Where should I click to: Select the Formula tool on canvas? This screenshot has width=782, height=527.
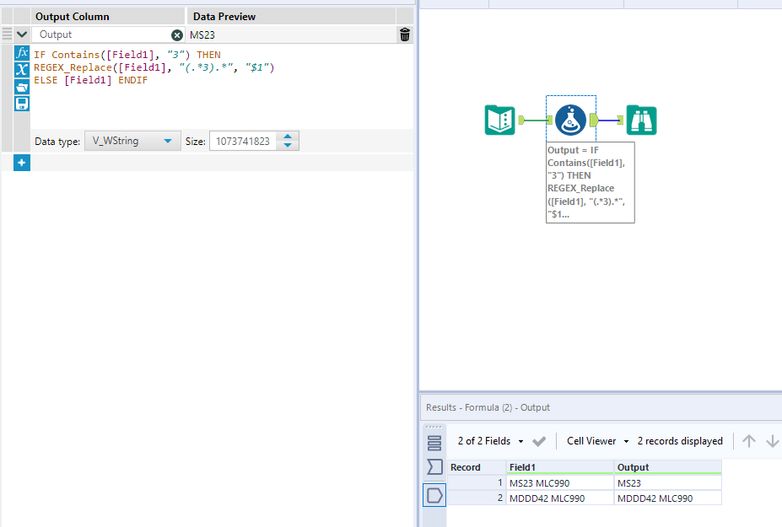571,120
